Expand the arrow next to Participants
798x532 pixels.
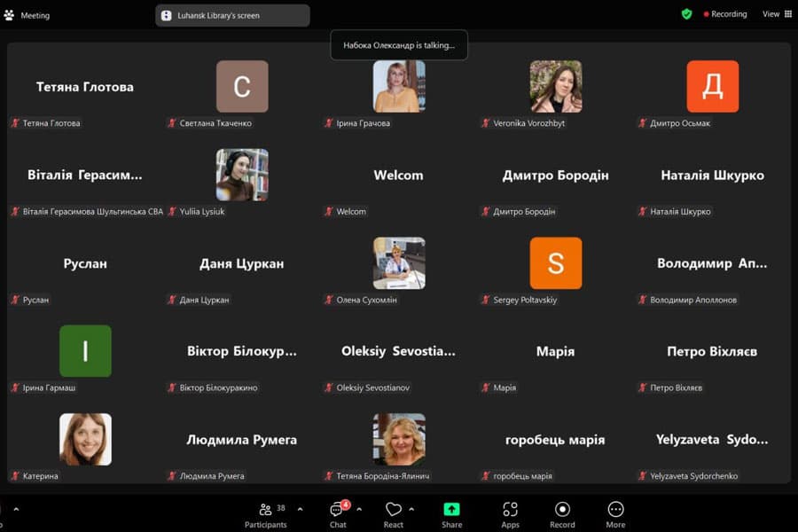click(300, 509)
